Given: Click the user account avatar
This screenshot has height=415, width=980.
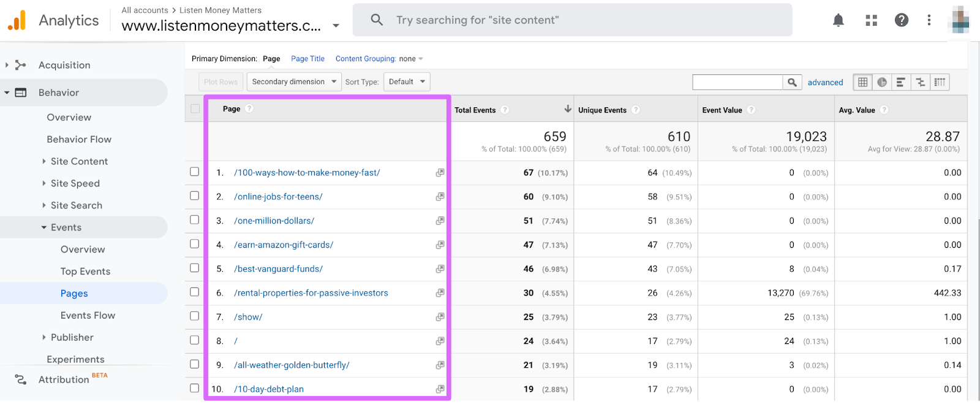Looking at the screenshot, I should pyautogui.click(x=959, y=20).
